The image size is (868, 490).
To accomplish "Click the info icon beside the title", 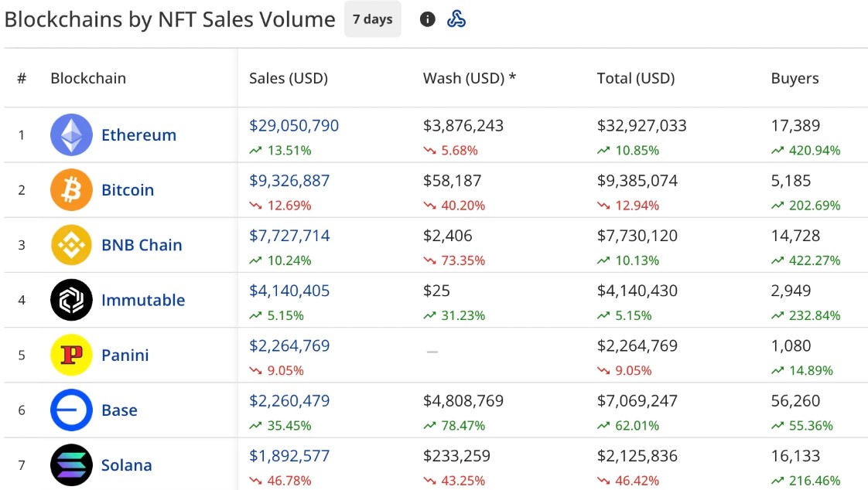I will [427, 19].
